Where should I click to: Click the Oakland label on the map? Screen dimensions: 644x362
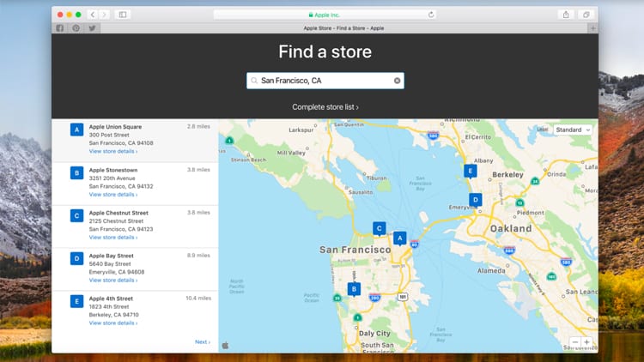[x=511, y=229]
